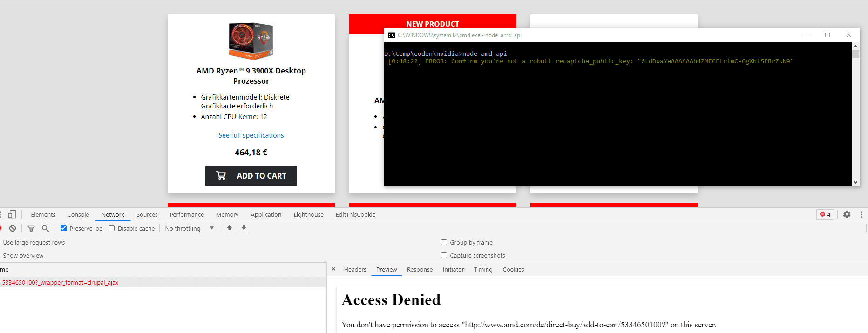Enable the Disable cache checkbox
This screenshot has height=333, width=868.
112,228
